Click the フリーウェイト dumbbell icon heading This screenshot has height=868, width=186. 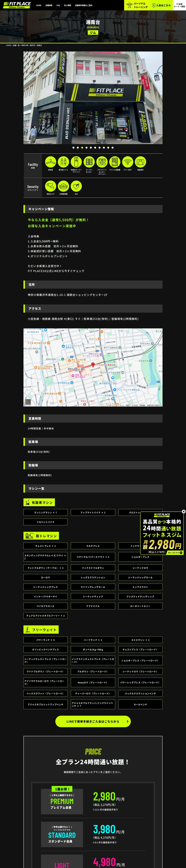click(x=41, y=629)
